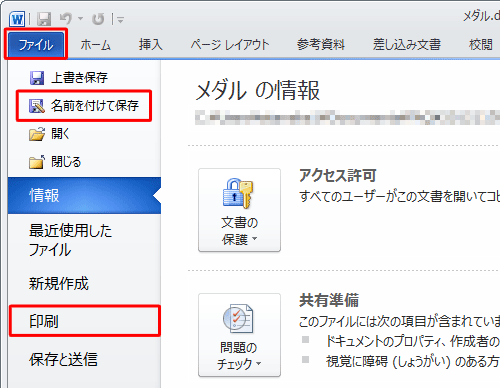Click the メダル の情報 title

[x=258, y=91]
